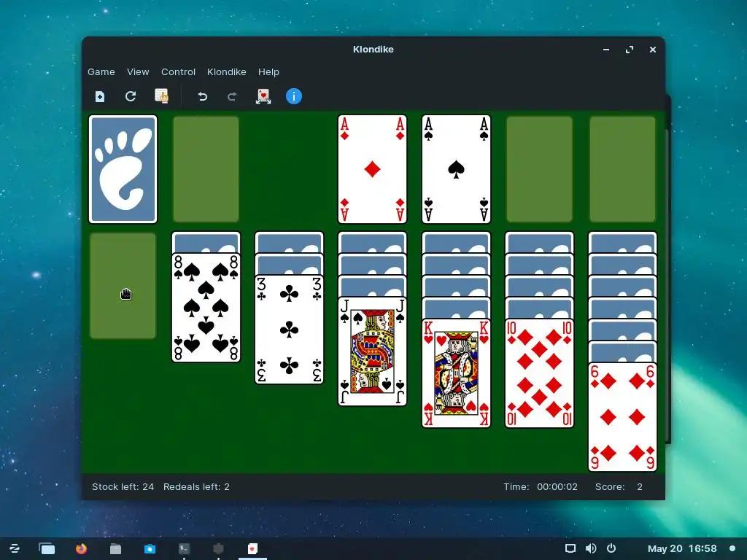This screenshot has width=747, height=560.
Task: Pick the 3 of clubs card
Action: pos(289,330)
